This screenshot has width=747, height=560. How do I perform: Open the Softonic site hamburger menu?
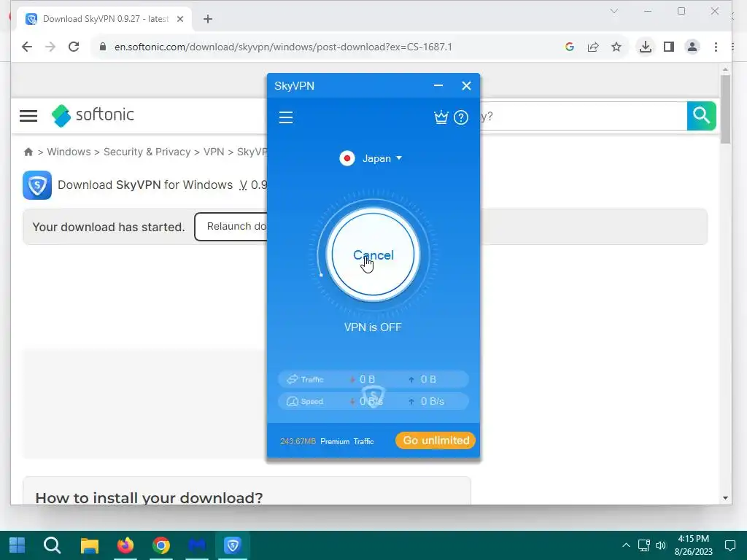click(28, 116)
